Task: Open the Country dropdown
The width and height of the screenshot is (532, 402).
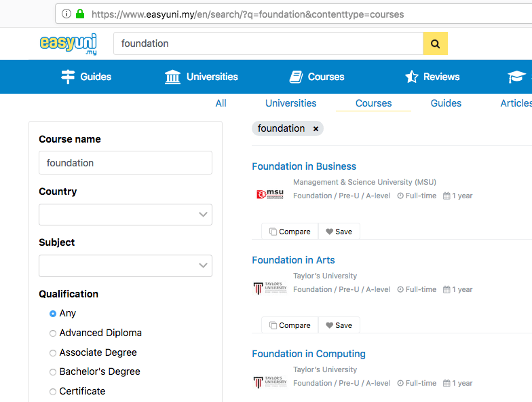Action: click(126, 215)
